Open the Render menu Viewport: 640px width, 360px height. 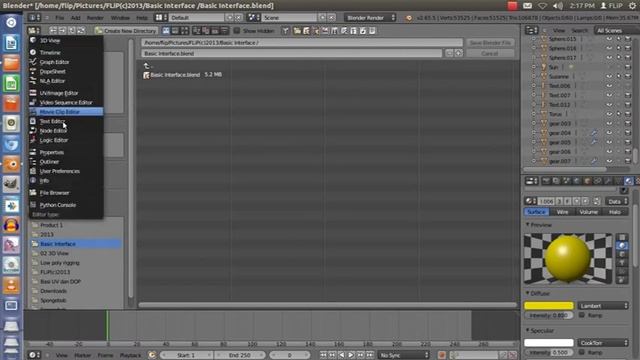95,18
